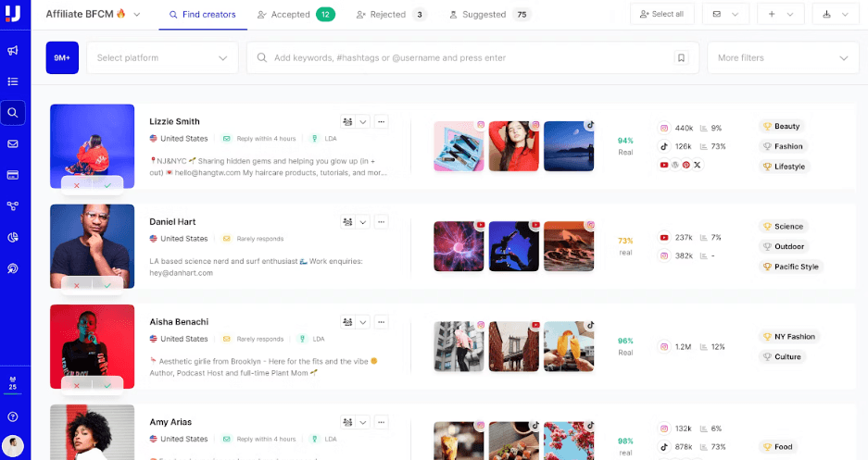Expand the More filters dropdown
Screen dimensions: 868x460
click(x=783, y=57)
